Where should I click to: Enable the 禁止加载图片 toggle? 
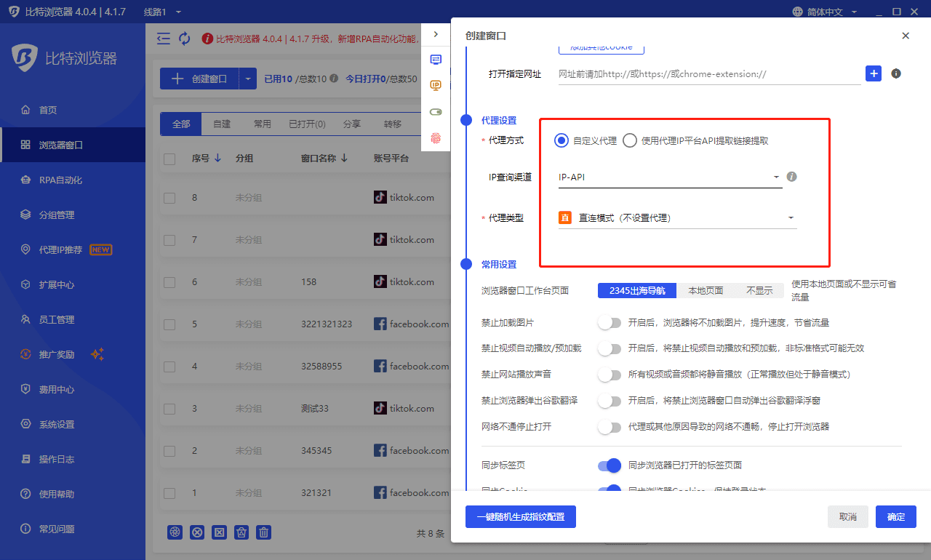[x=609, y=321]
